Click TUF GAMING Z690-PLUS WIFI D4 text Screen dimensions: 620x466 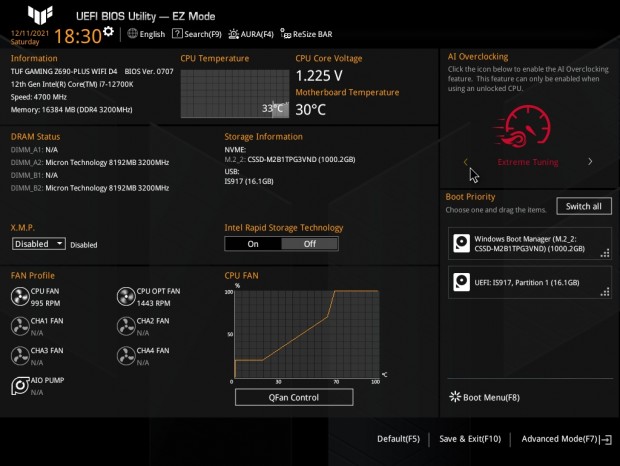pos(64,72)
